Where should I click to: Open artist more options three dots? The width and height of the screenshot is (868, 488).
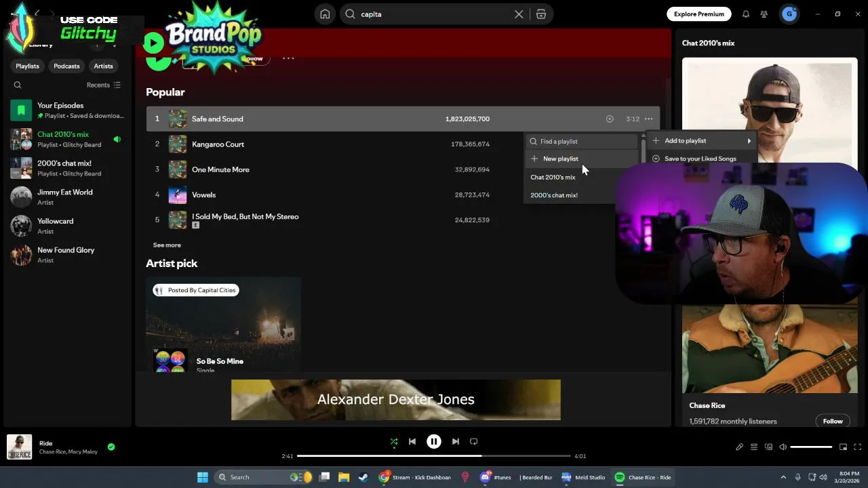(x=288, y=58)
